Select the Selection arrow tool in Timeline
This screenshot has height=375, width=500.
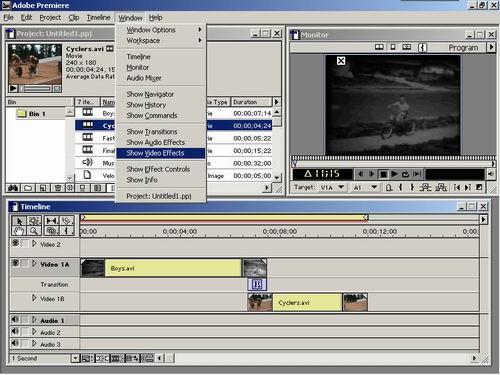coord(19,221)
